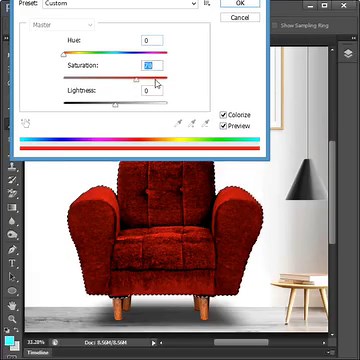This screenshot has height=360, width=360.
Task: Select the add-to-sample eyedropper
Action: (192, 123)
